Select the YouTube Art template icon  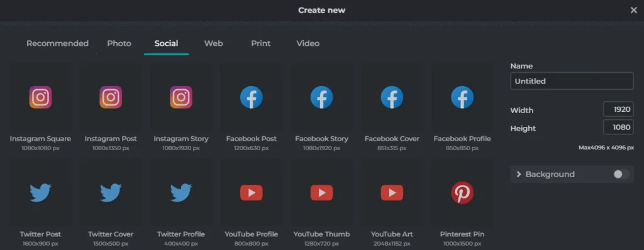(392, 193)
